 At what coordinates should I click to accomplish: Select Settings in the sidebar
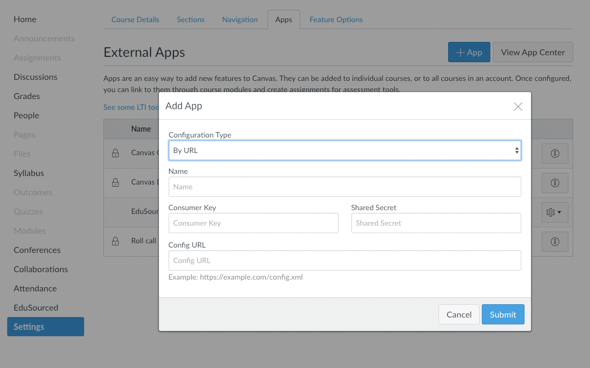(x=46, y=327)
